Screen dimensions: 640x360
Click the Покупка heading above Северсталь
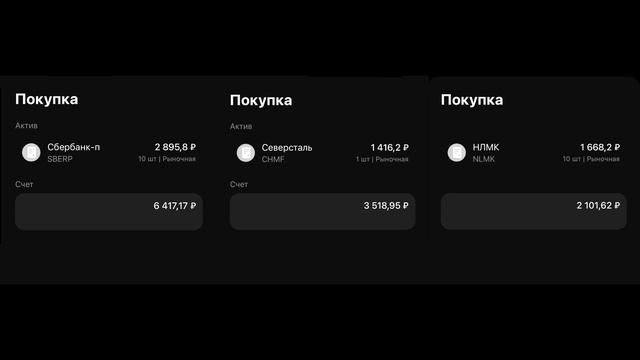(261, 100)
